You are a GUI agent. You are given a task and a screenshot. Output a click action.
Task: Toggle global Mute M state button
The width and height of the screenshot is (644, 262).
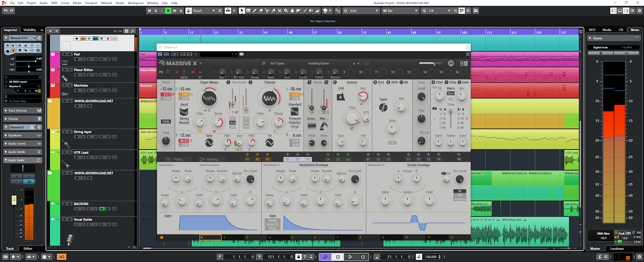click(149, 11)
